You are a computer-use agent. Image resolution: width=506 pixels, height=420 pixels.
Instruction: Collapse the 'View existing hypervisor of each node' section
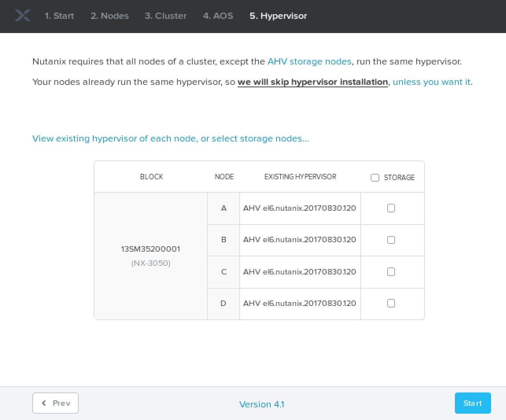click(x=170, y=139)
